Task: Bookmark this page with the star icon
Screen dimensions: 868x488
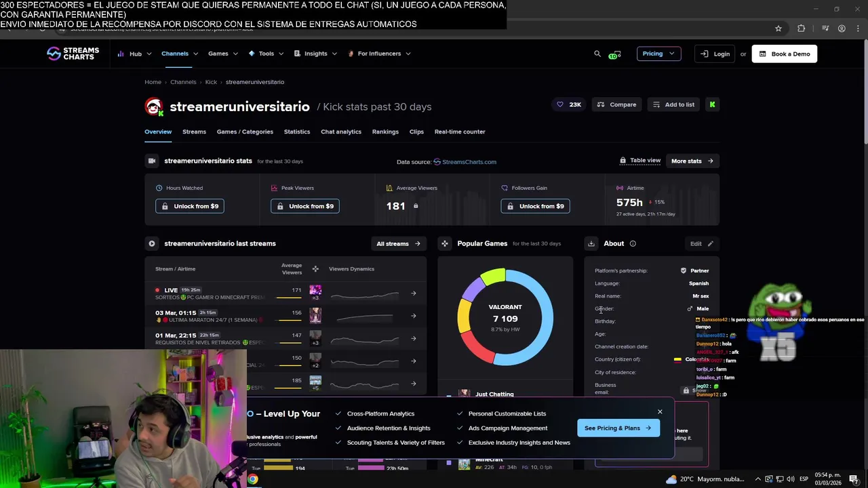Action: [x=778, y=28]
